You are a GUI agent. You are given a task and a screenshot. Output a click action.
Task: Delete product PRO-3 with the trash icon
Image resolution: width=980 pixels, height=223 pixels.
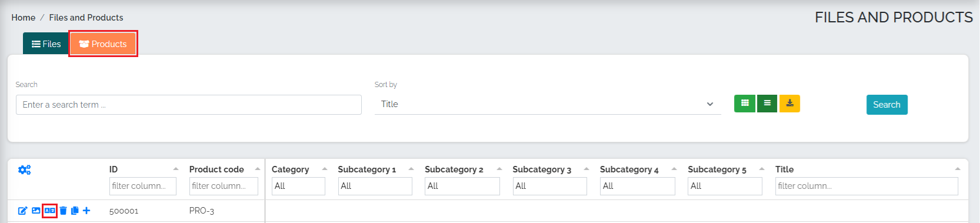point(63,211)
